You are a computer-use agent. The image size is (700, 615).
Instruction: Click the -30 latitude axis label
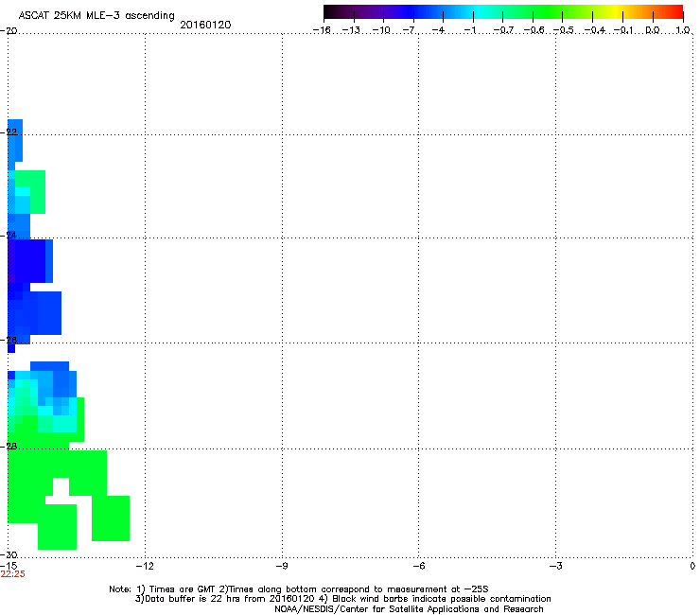pyautogui.click(x=9, y=554)
